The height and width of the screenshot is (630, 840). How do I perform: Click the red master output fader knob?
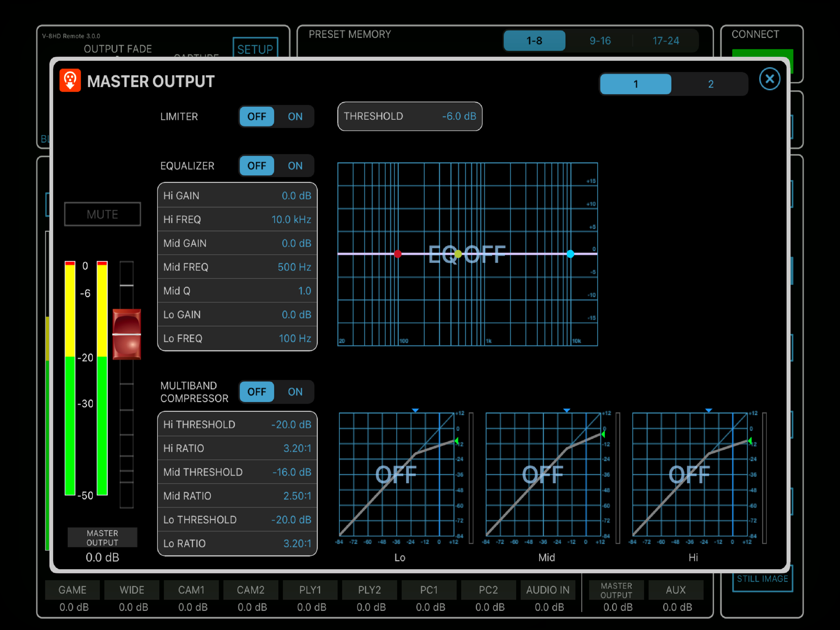click(127, 334)
